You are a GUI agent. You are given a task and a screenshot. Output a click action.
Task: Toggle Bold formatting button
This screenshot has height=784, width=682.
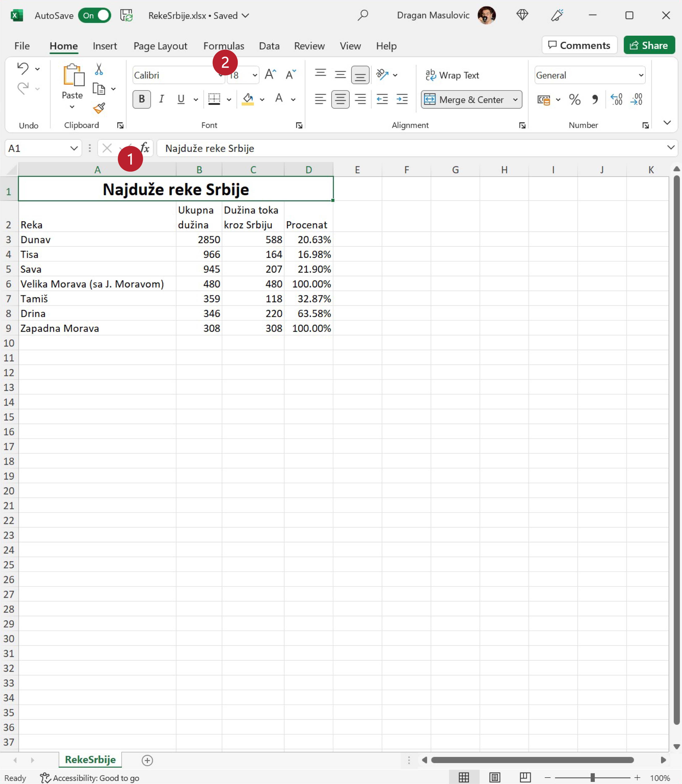tap(142, 99)
